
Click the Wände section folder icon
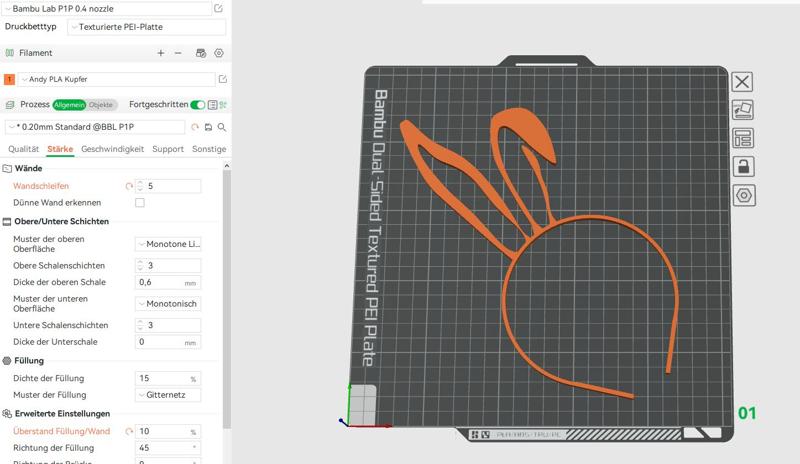(x=7, y=168)
